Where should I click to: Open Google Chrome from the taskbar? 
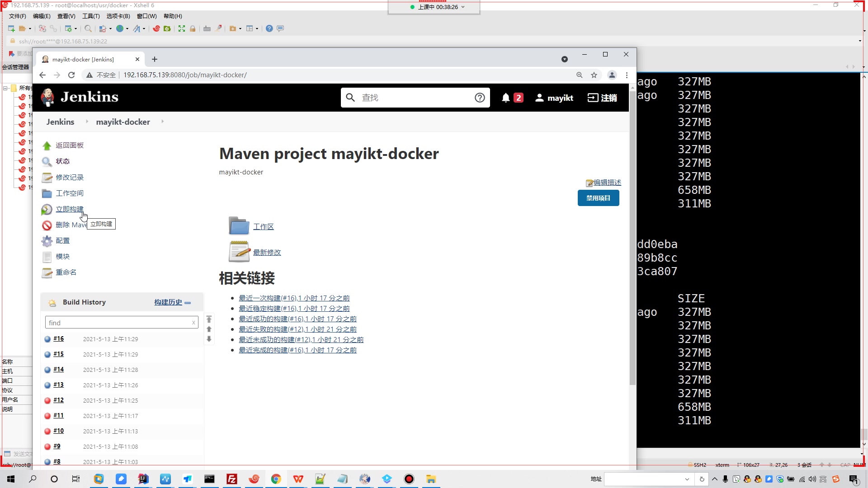coord(276,479)
